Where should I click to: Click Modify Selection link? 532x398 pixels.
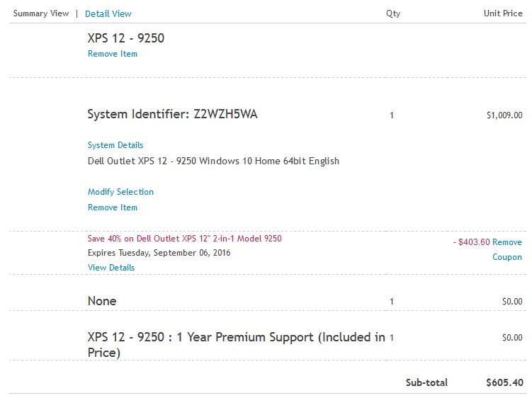tap(120, 192)
